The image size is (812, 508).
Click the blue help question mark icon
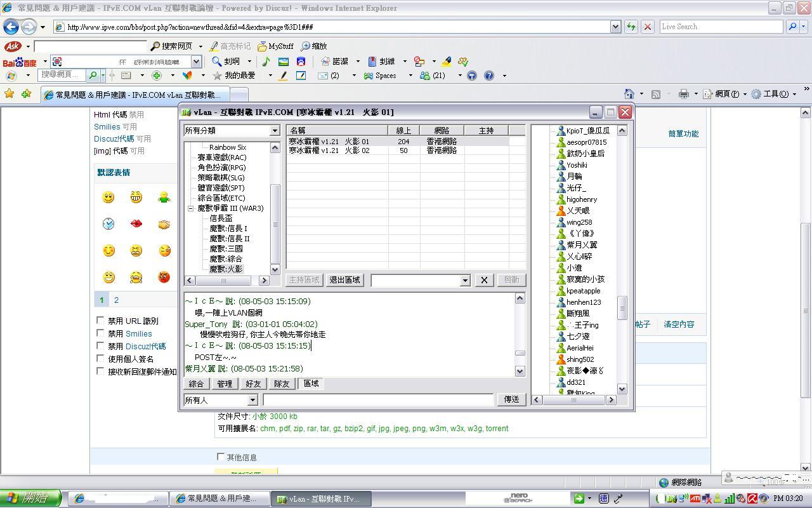point(489,76)
